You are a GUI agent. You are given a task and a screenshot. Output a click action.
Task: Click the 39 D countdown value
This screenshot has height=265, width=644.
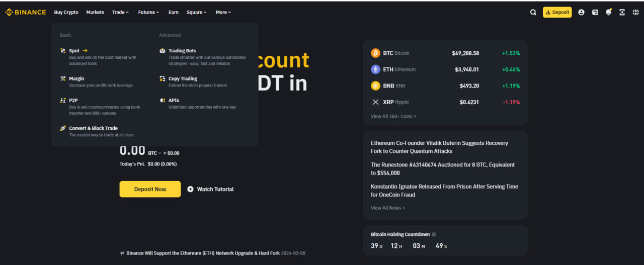click(377, 246)
